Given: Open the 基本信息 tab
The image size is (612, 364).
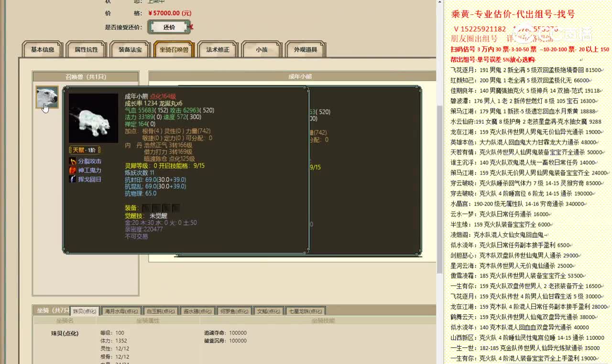Looking at the screenshot, I should pyautogui.click(x=43, y=49).
